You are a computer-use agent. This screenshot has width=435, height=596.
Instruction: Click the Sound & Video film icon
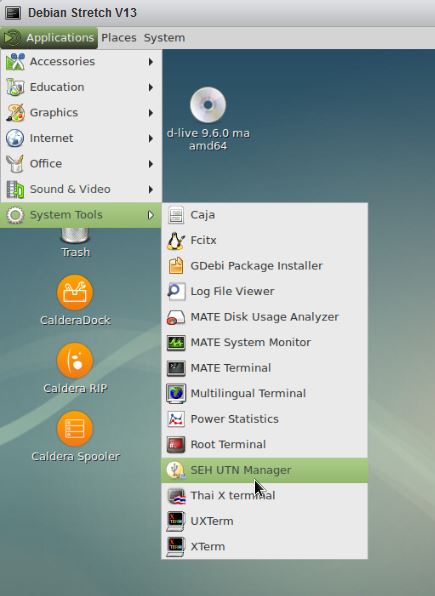point(15,189)
